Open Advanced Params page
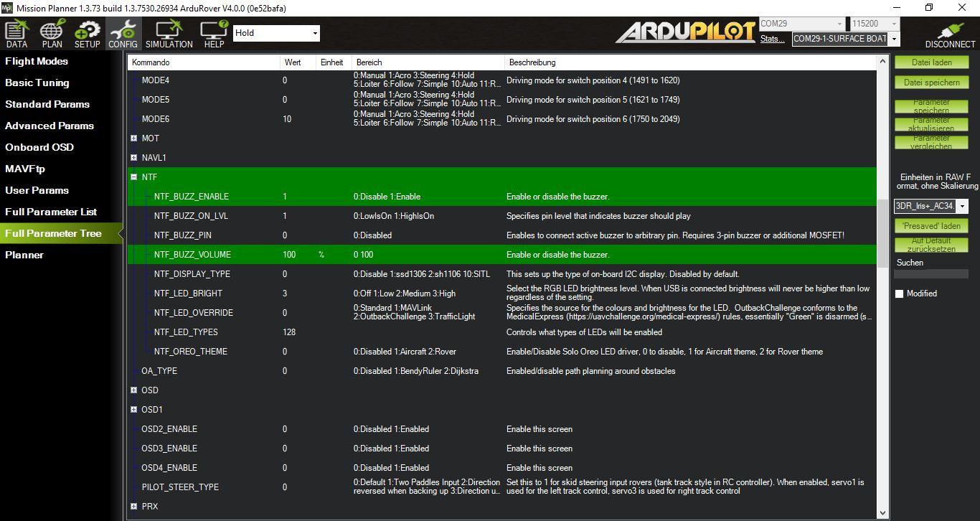The height and width of the screenshot is (521, 980). [50, 126]
